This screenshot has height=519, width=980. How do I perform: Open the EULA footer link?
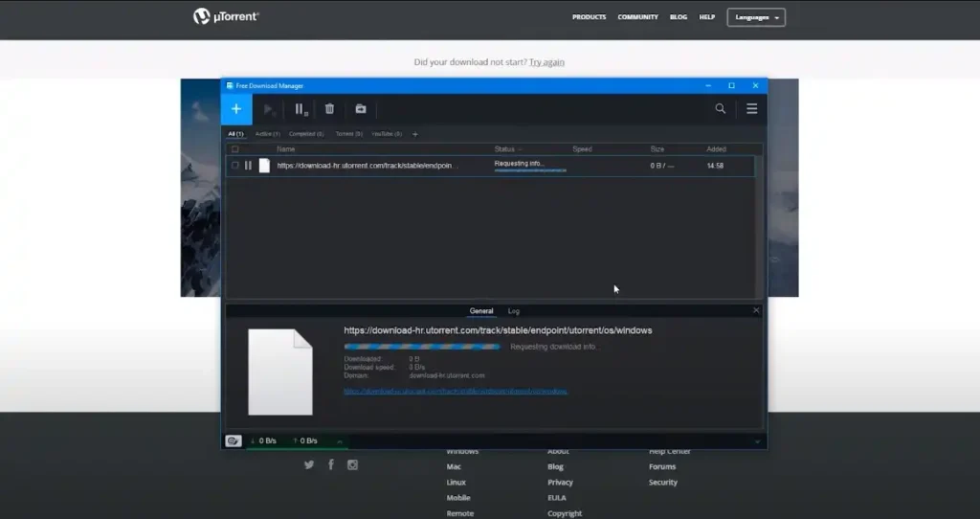point(557,498)
